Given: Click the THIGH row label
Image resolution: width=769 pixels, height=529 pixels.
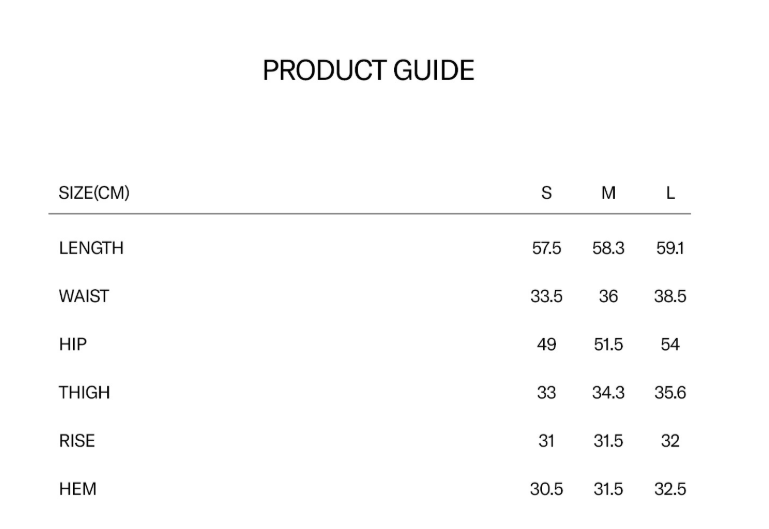Looking at the screenshot, I should pos(84,393).
